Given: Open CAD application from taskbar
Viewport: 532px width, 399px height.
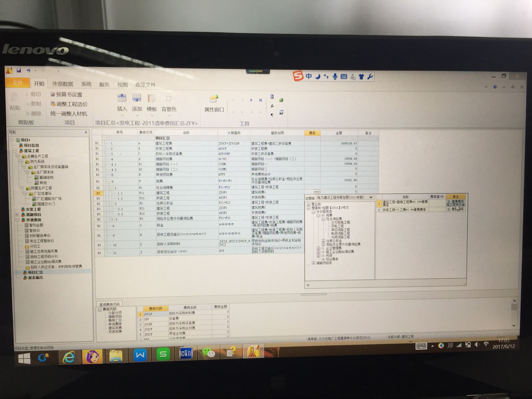Looking at the screenshot, I should coord(186,353).
